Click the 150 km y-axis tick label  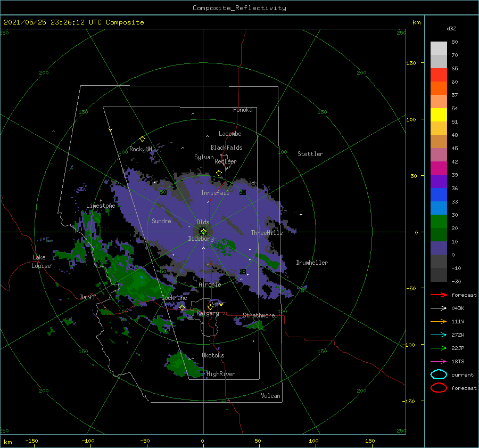click(x=411, y=63)
